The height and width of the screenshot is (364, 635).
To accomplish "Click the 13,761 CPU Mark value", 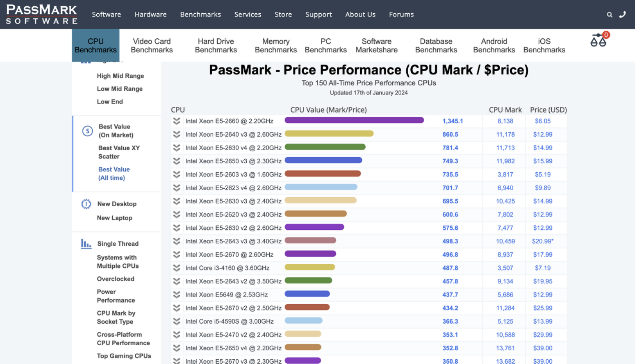I will pyautogui.click(x=505, y=348).
